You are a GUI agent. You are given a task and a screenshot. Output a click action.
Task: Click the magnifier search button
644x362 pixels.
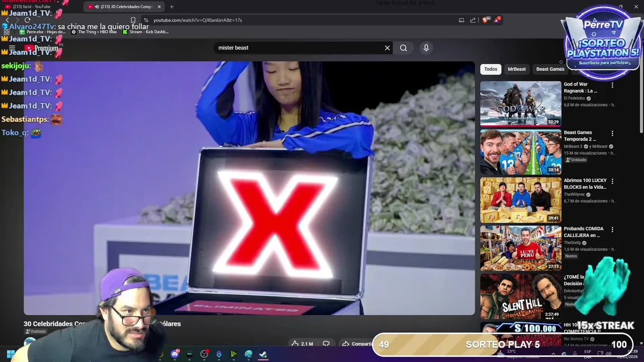tap(404, 48)
